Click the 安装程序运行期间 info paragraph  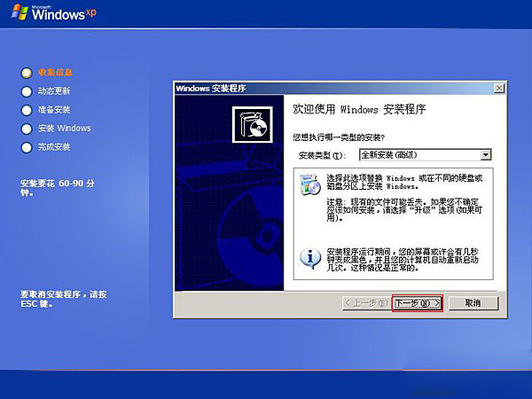point(403,260)
